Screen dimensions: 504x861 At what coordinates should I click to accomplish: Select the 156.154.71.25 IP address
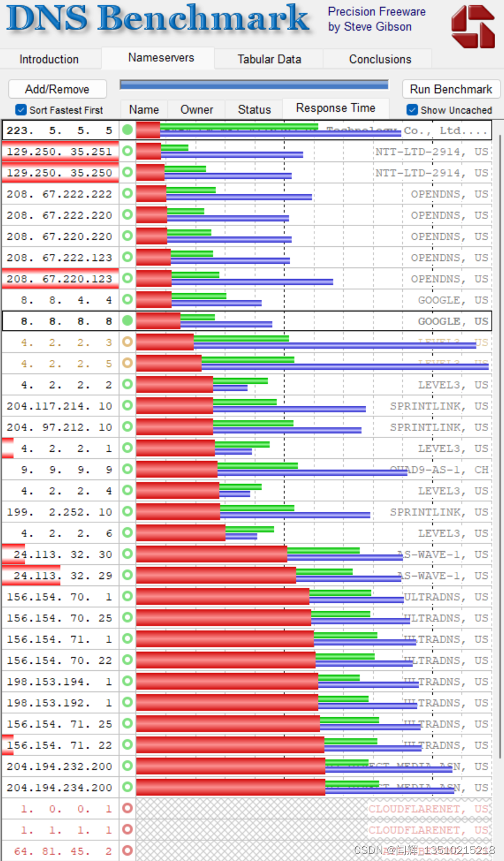point(59,724)
